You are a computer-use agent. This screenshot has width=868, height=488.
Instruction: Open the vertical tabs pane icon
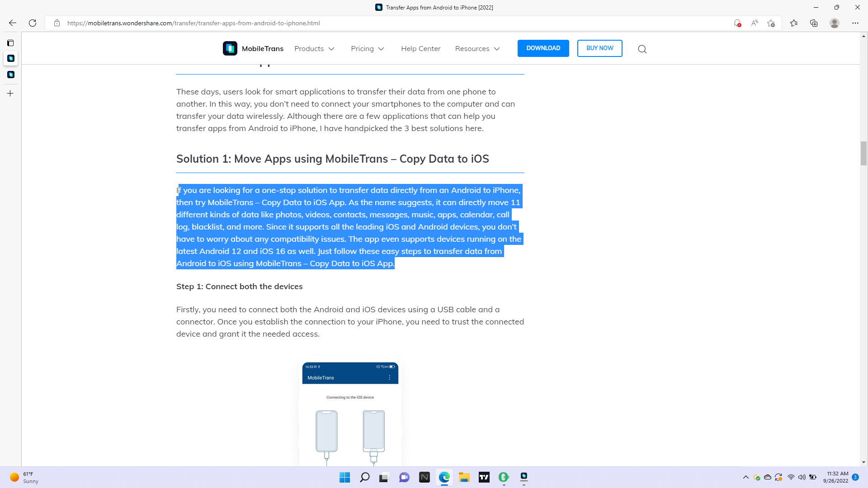(x=10, y=43)
